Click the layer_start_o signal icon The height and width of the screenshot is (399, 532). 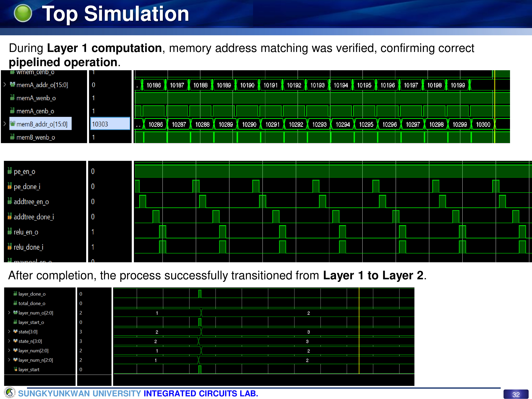[15, 322]
